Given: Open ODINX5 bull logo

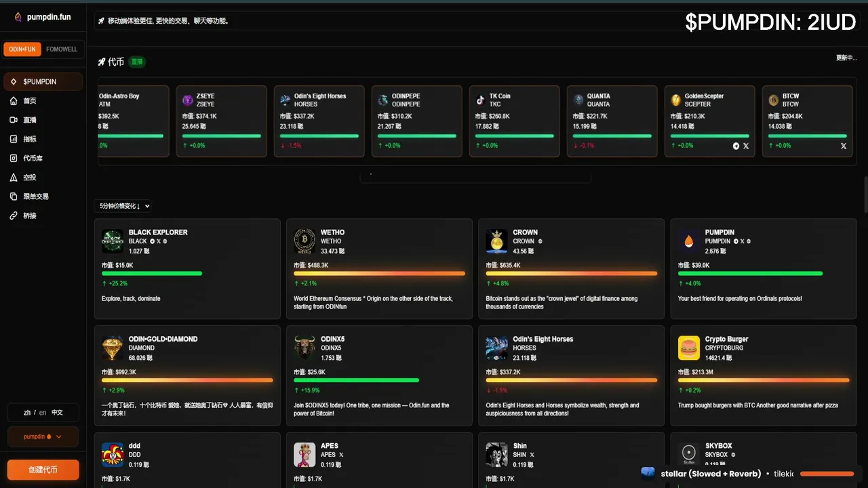Looking at the screenshot, I should pyautogui.click(x=304, y=348).
